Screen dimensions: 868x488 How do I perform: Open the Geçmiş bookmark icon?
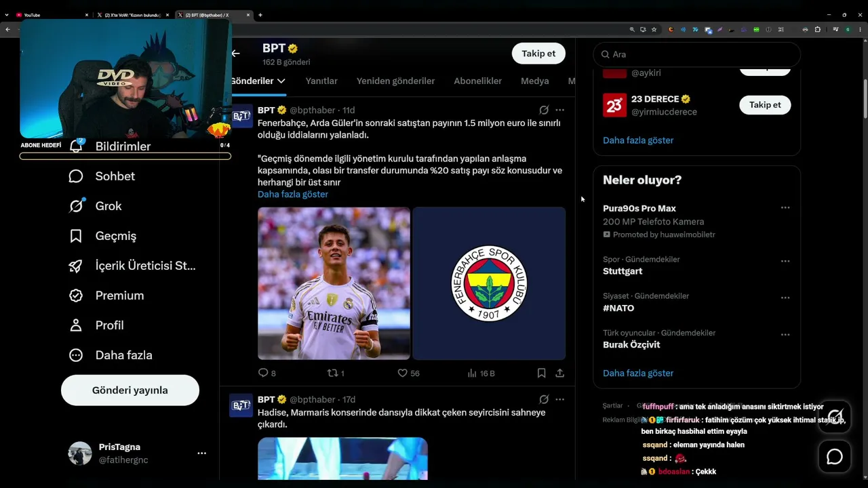click(76, 236)
